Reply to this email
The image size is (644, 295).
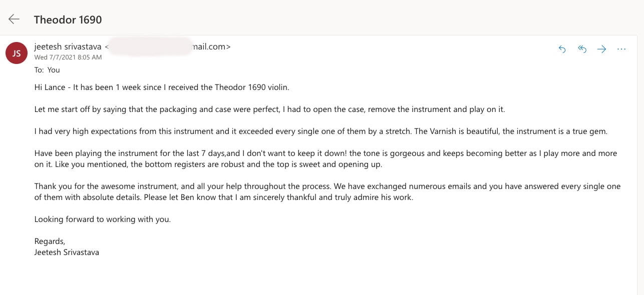pyautogui.click(x=562, y=49)
